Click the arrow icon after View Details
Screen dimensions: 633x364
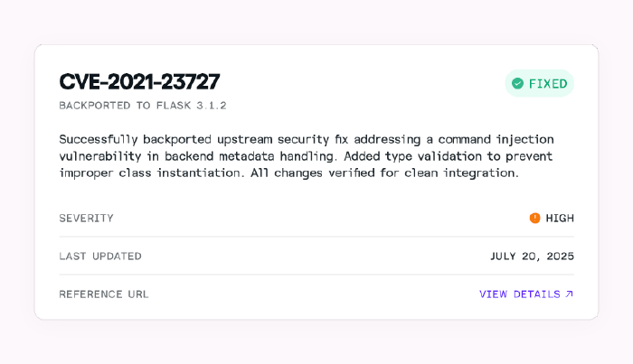tap(569, 294)
